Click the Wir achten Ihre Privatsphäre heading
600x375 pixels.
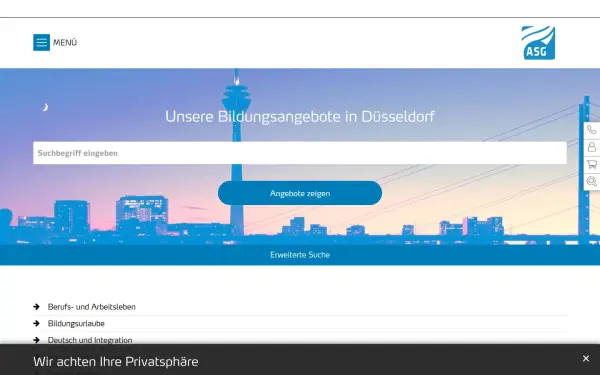116,362
